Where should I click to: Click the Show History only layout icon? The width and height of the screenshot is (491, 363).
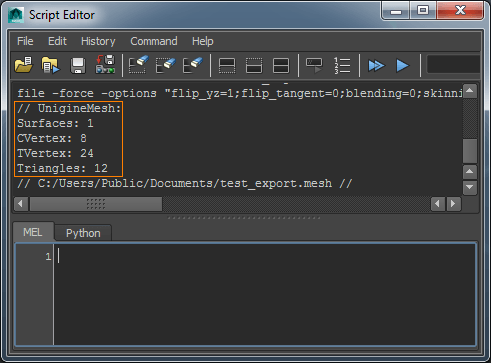[227, 65]
